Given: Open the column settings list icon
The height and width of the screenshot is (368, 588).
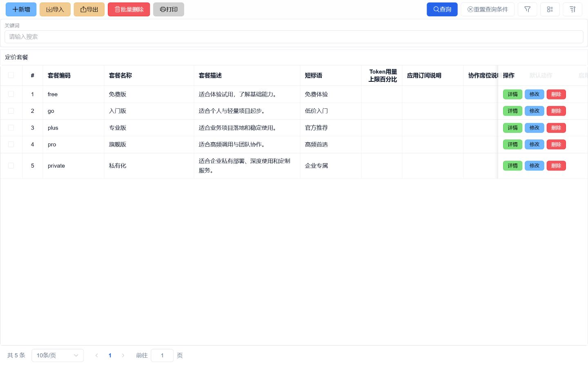Looking at the screenshot, I should [x=550, y=9].
